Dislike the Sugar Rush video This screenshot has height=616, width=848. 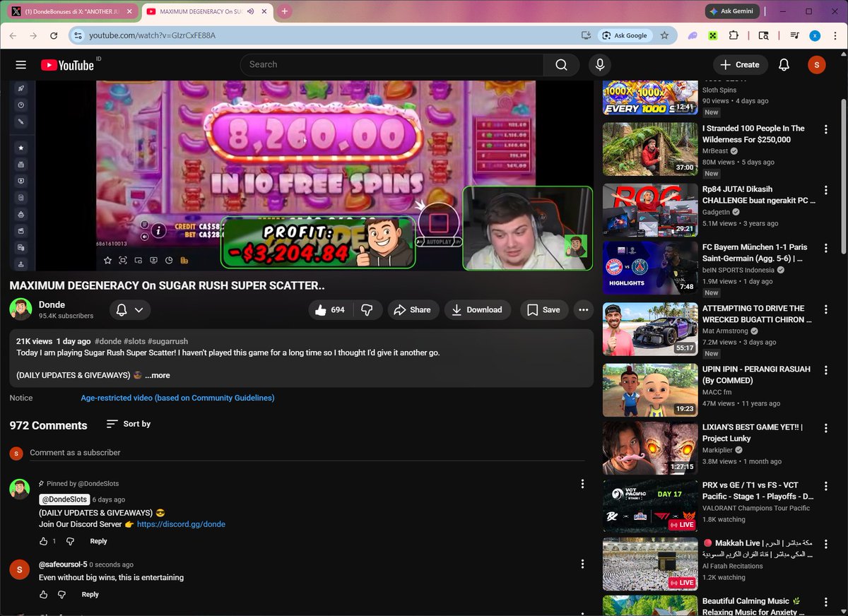[367, 309]
